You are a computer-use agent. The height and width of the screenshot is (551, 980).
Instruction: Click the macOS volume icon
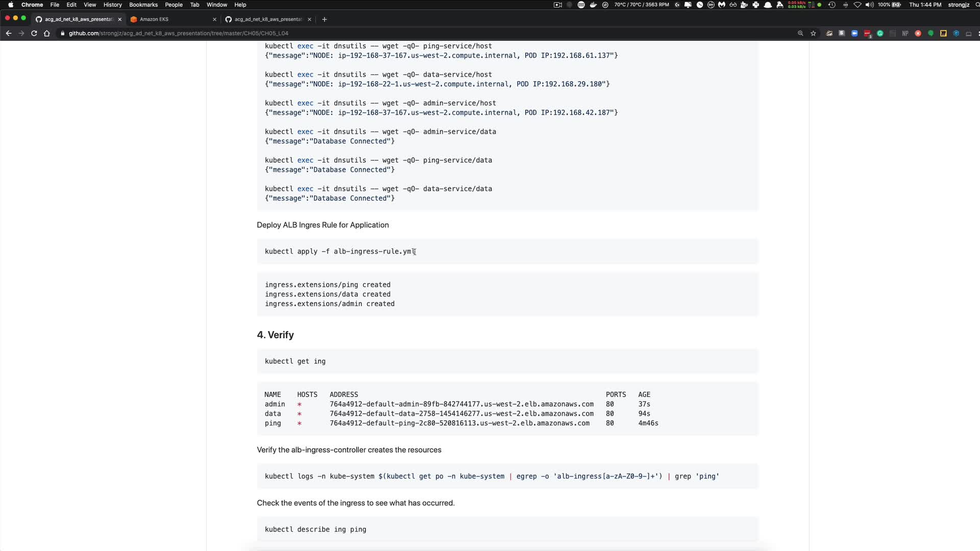(x=869, y=5)
